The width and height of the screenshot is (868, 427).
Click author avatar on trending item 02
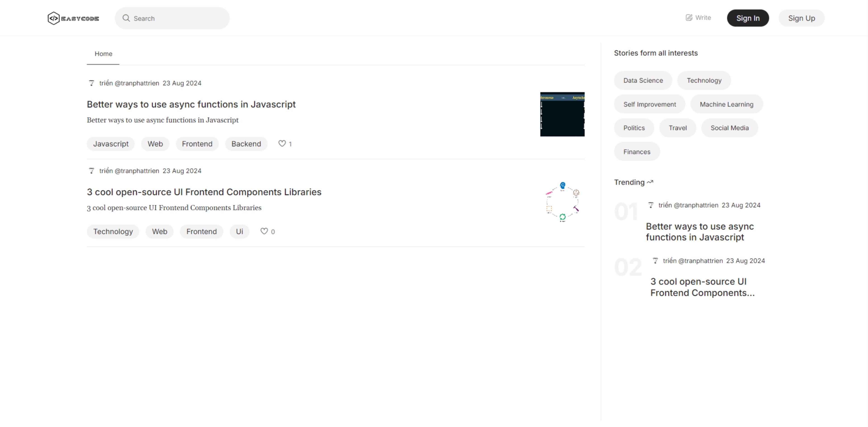click(x=655, y=261)
